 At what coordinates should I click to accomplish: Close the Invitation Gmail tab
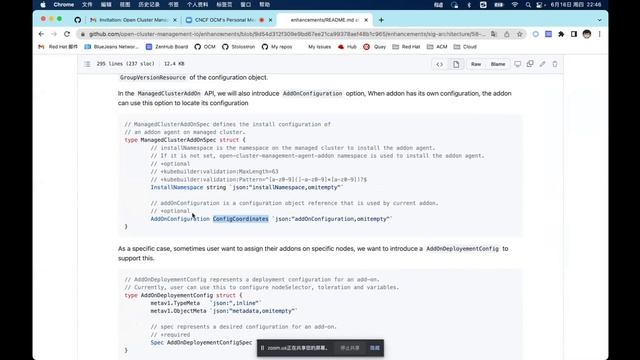175,20
